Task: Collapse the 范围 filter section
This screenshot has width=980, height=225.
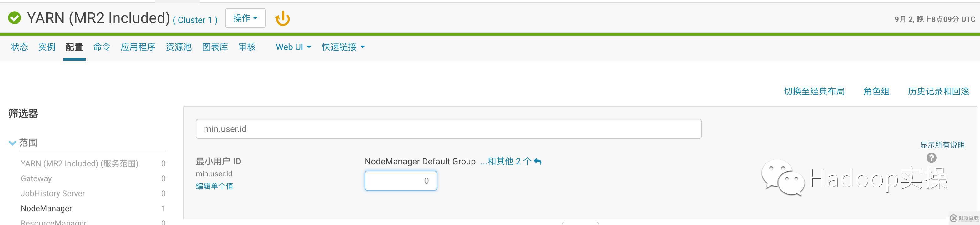Action: (x=12, y=142)
